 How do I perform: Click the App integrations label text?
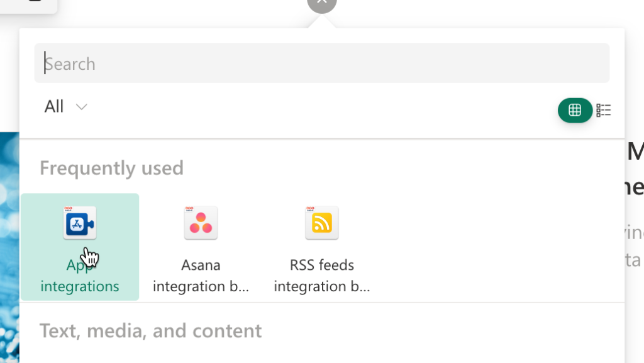pos(80,276)
